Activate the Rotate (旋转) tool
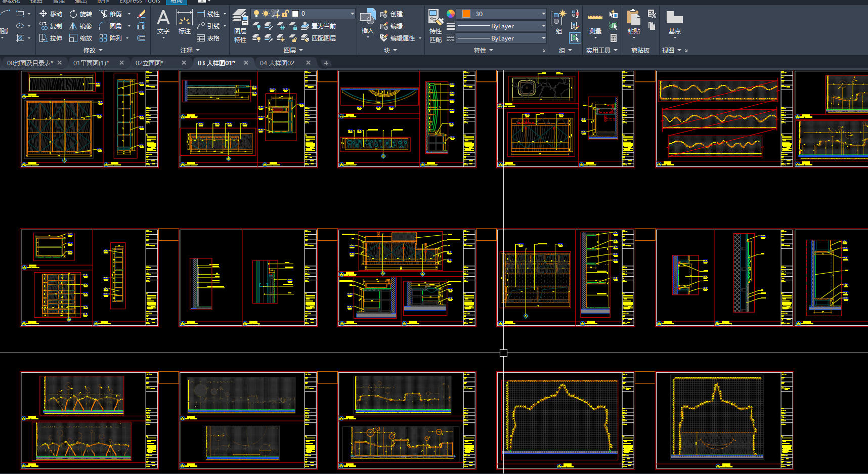 click(x=80, y=14)
